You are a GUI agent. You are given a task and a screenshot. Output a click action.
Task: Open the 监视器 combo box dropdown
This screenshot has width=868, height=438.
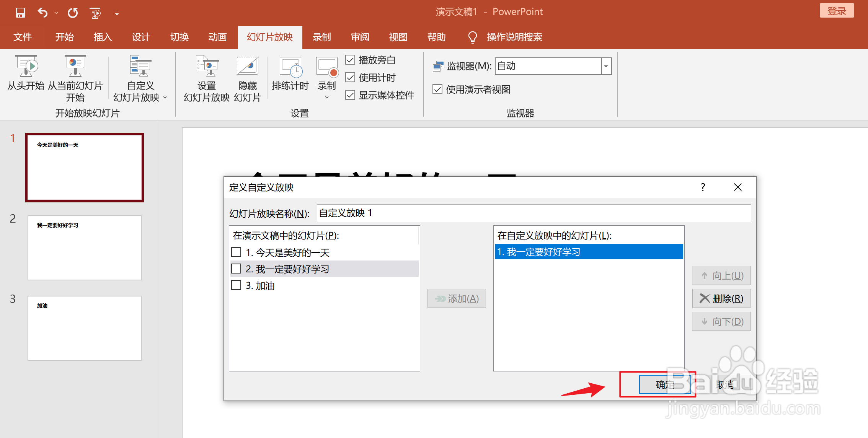[606, 66]
